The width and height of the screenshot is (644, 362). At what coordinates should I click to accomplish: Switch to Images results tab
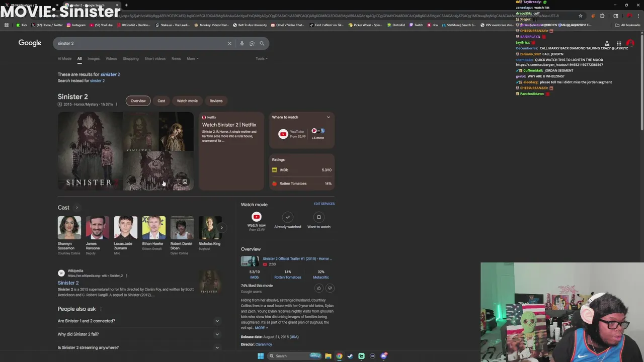click(x=94, y=59)
